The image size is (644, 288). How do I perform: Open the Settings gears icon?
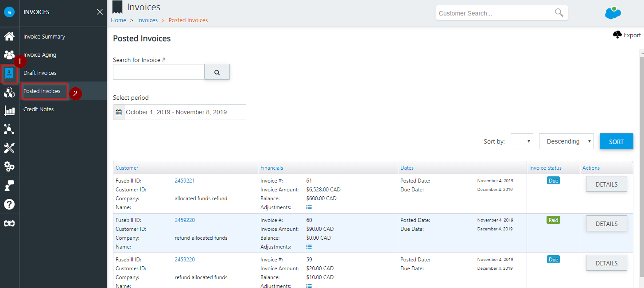pos(9,167)
